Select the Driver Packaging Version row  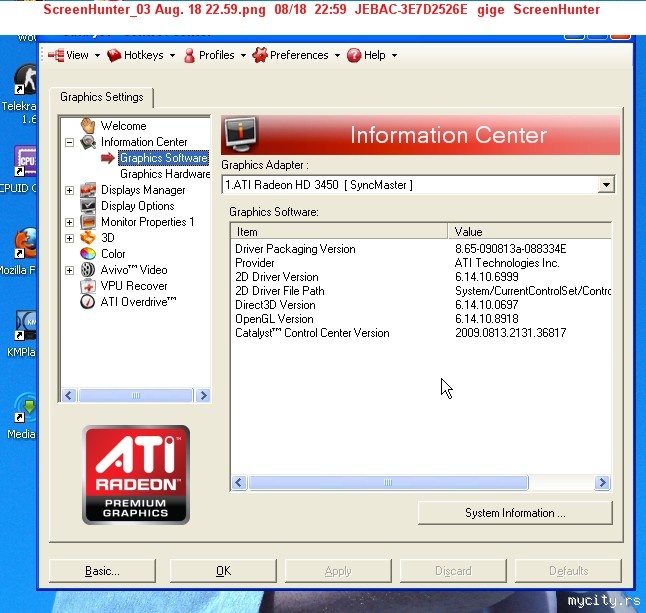pyautogui.click(x=421, y=249)
